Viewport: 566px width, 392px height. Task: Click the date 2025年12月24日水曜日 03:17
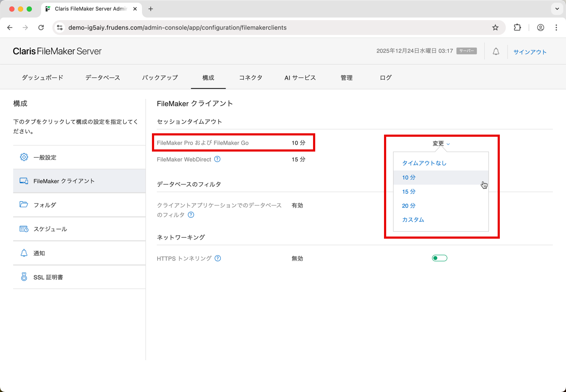click(415, 51)
